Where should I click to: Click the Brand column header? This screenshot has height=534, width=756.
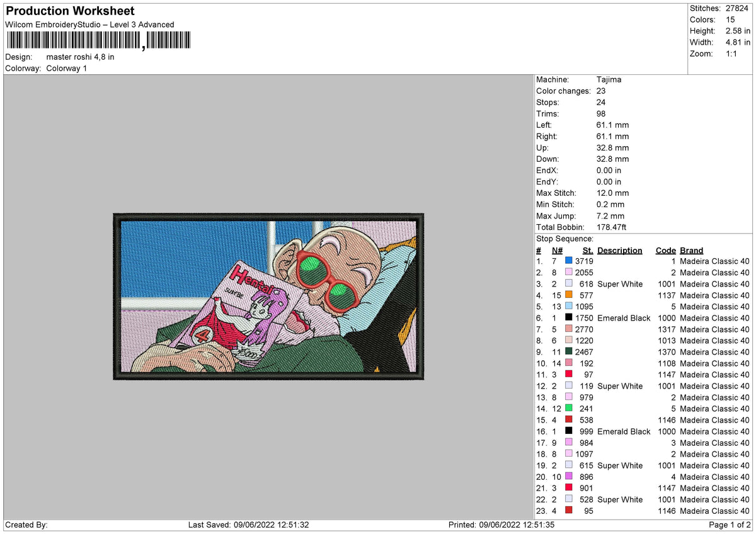[x=691, y=250]
